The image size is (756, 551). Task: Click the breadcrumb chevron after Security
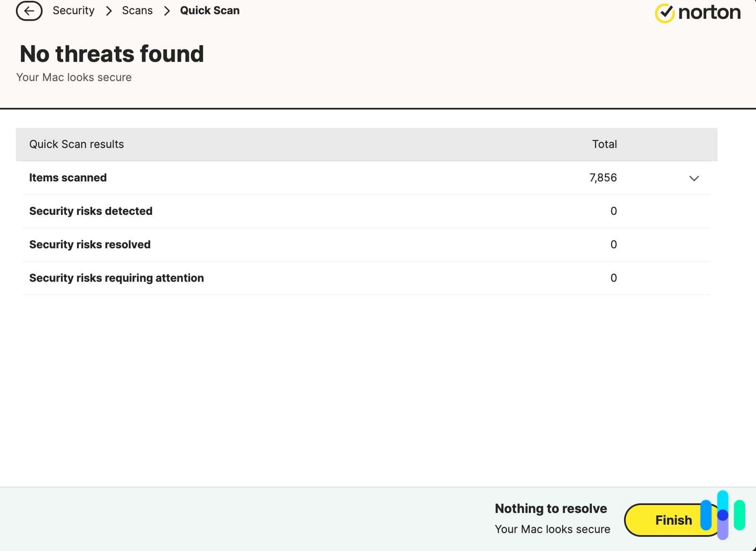pyautogui.click(x=109, y=11)
